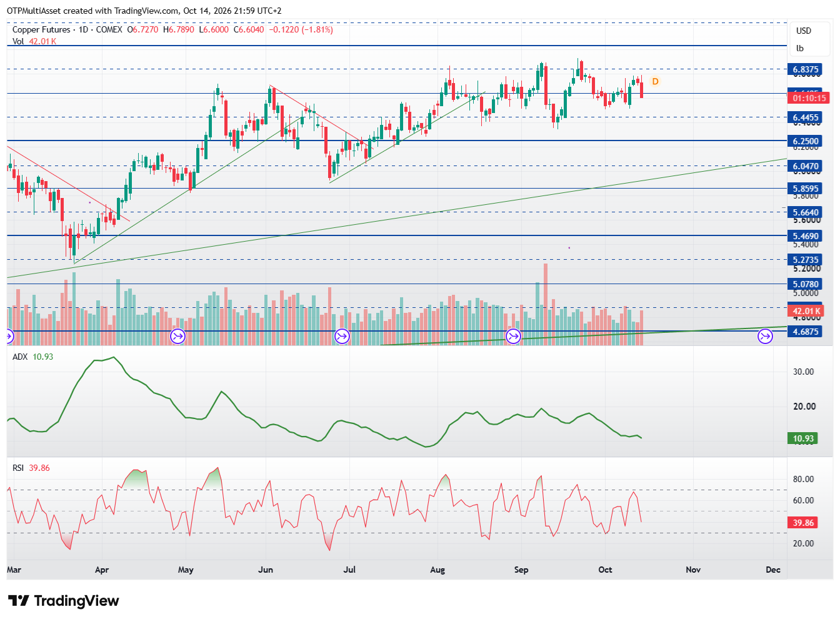Click the Aug label on the time axis
Viewport: 840px width, 622px height.
[x=437, y=570]
